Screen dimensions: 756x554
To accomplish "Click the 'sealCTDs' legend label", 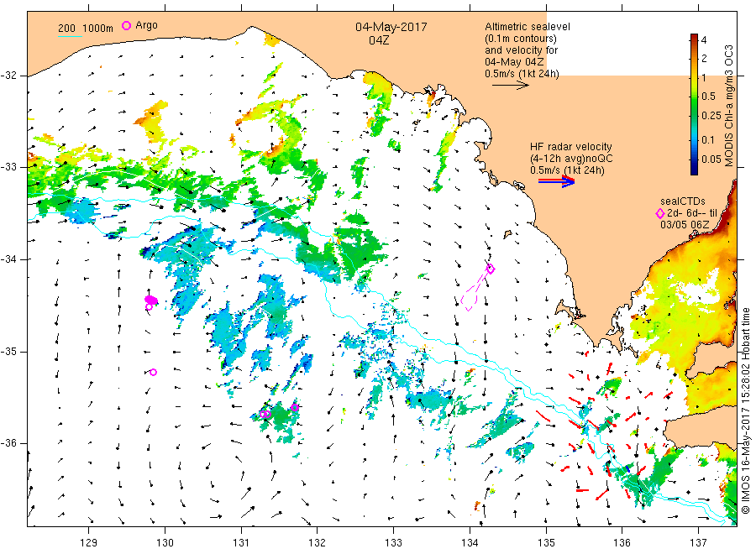I will click(x=683, y=201).
